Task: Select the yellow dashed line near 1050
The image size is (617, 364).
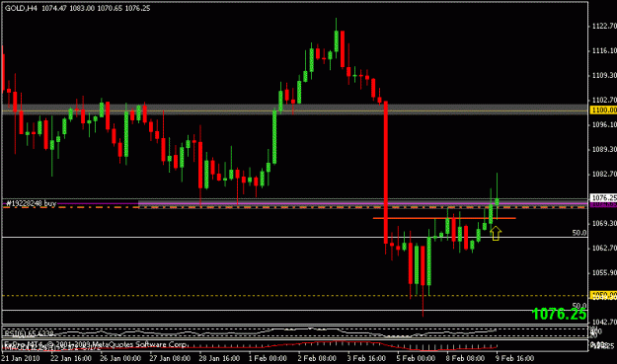Action: click(295, 295)
